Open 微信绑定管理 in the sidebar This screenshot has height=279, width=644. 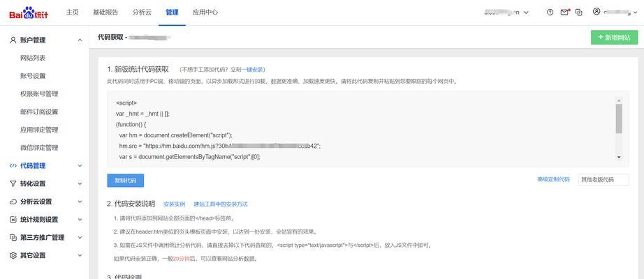(39, 148)
